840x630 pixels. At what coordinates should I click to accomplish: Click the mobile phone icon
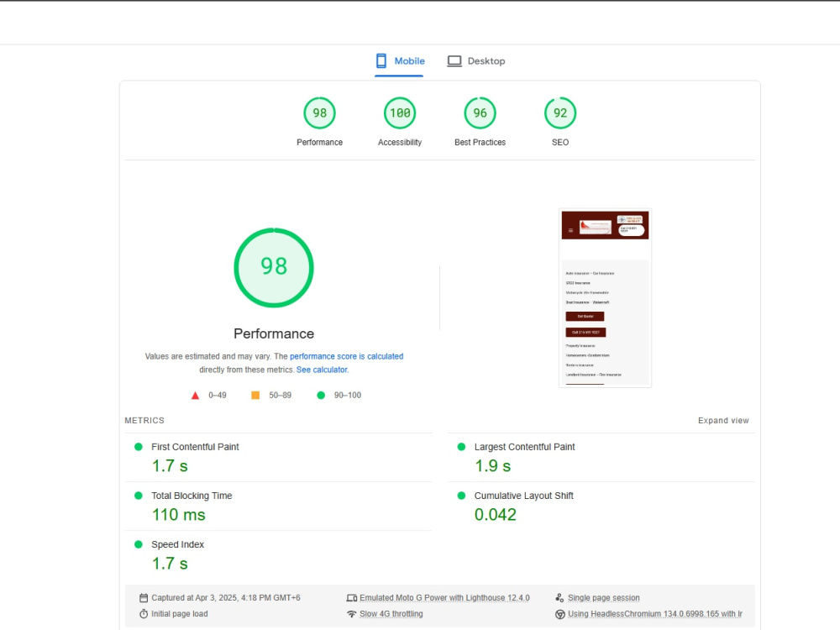[381, 61]
